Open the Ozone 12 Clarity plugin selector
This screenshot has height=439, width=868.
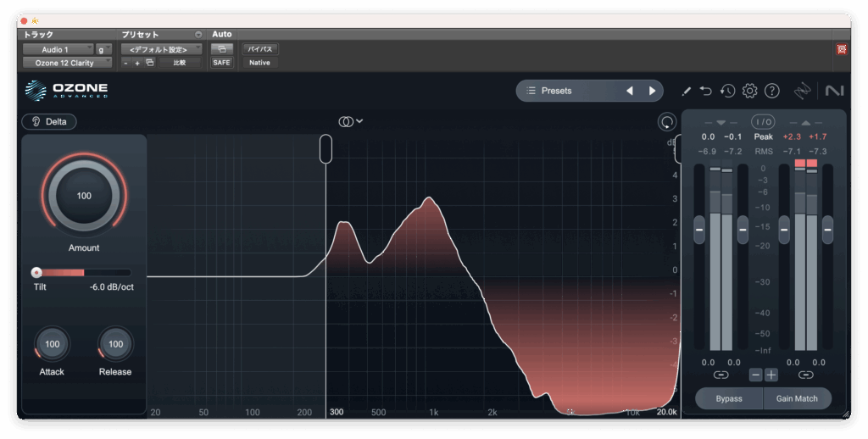coord(67,63)
